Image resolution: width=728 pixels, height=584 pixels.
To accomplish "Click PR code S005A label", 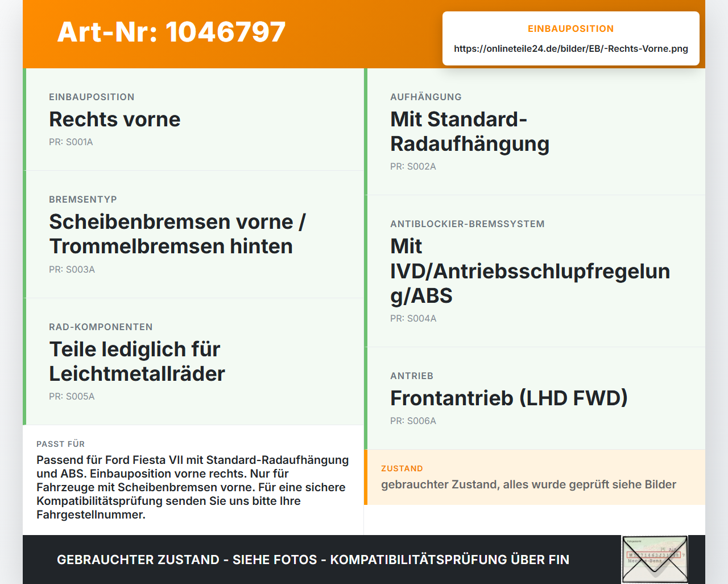I will tap(72, 397).
